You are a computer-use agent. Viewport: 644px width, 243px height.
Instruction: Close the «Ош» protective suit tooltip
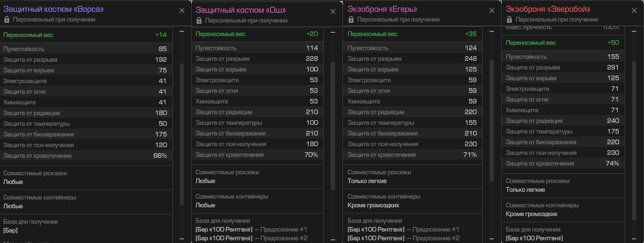(333, 12)
